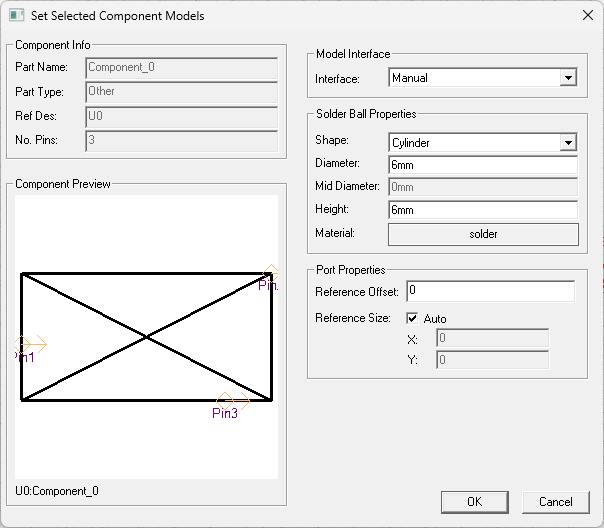Viewport: 604px width, 528px height.
Task: Click the Pin3 label text in preview
Action: click(225, 413)
